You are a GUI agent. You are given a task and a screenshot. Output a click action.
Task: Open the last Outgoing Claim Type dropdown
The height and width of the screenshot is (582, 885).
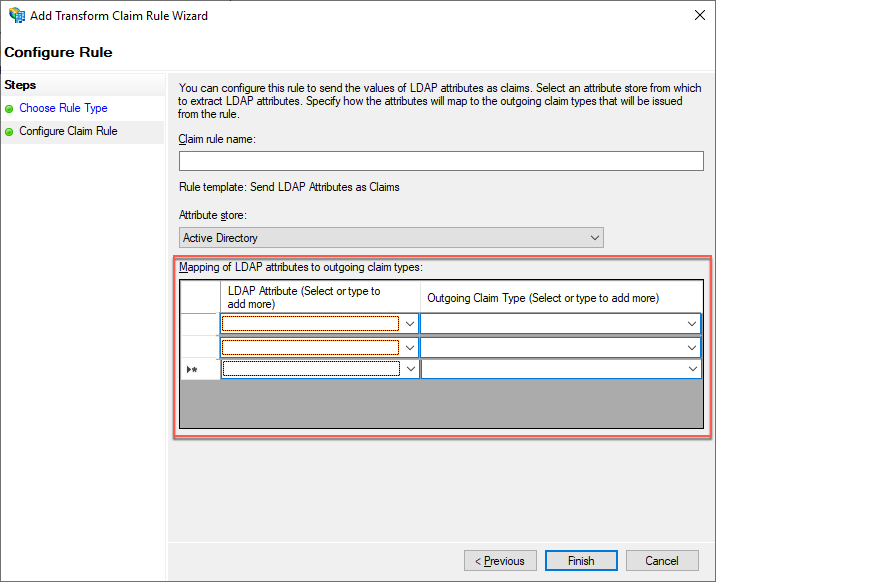692,368
